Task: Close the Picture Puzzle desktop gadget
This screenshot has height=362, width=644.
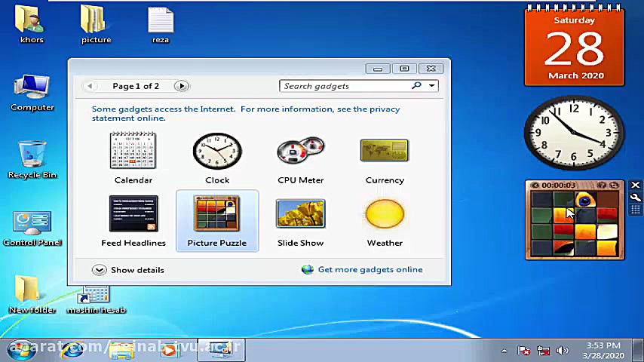Action: click(636, 185)
